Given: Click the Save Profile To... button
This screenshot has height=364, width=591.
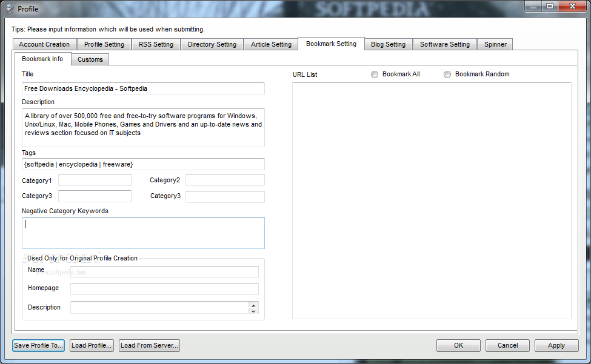Looking at the screenshot, I should pos(38,345).
